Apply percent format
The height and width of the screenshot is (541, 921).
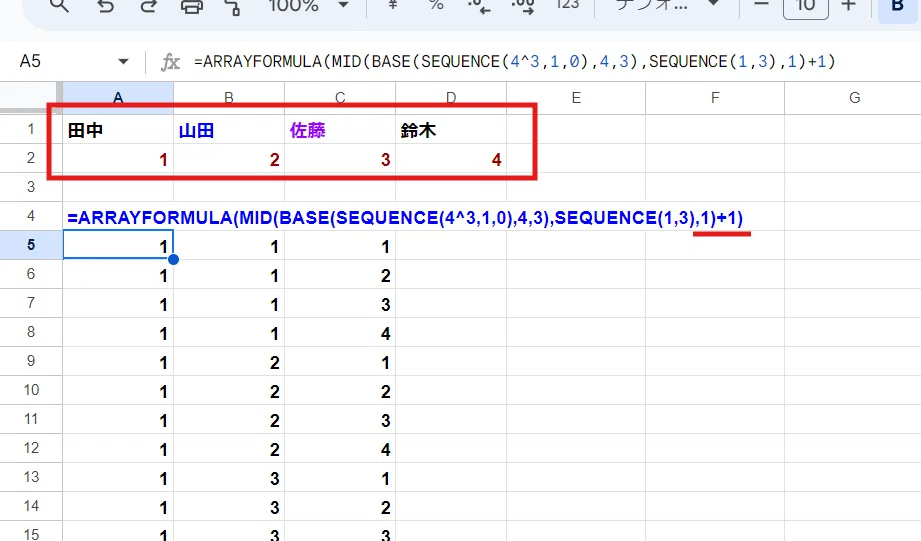[436, 5]
